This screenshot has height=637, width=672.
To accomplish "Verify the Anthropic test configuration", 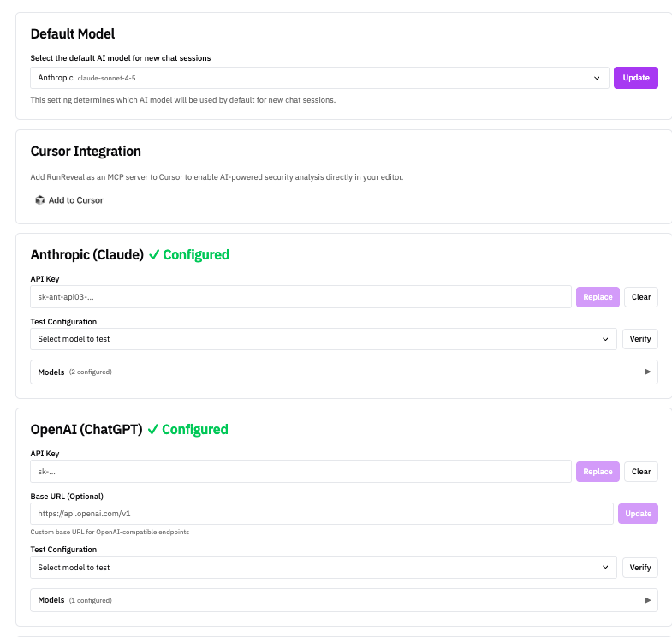I will [639, 339].
